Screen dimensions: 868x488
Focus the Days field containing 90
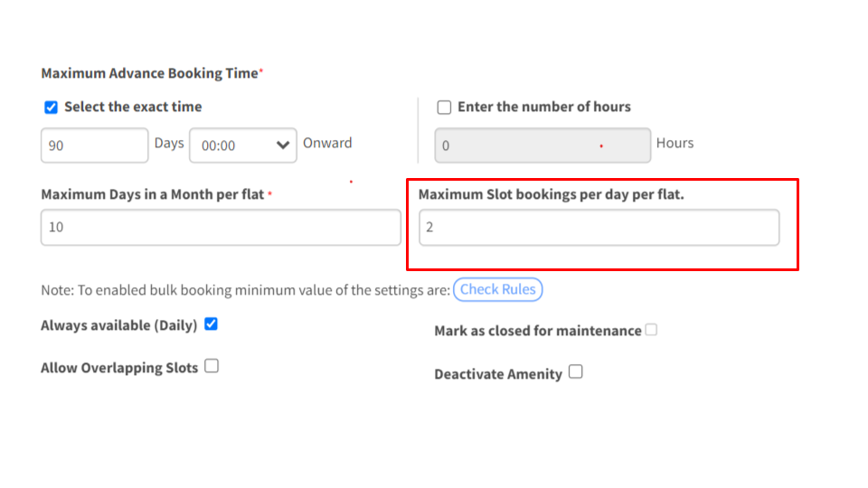pos(95,145)
